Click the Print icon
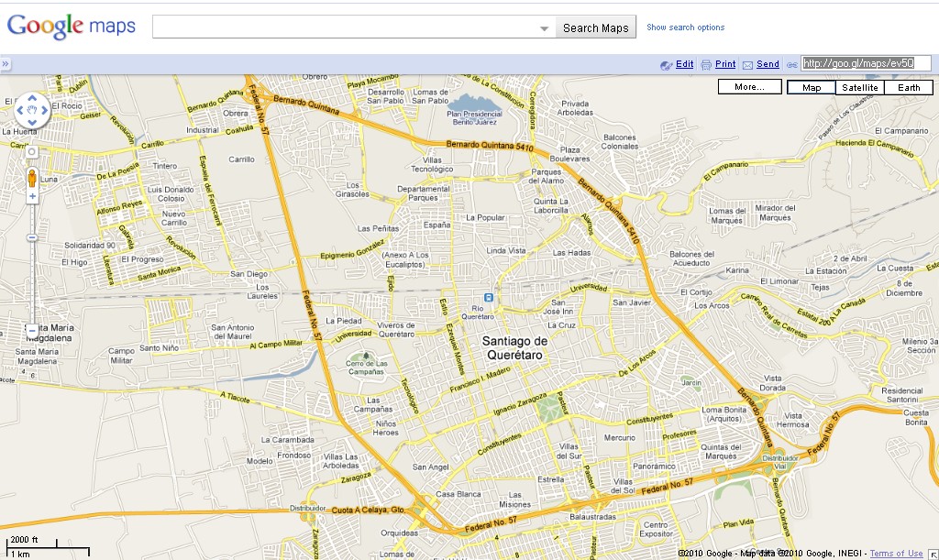This screenshot has height=560, width=939. tap(705, 64)
